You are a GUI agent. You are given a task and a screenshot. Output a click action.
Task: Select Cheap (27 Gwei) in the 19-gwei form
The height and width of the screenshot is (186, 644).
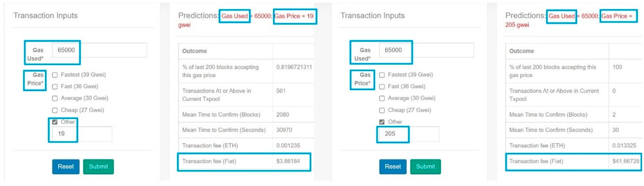coord(55,110)
